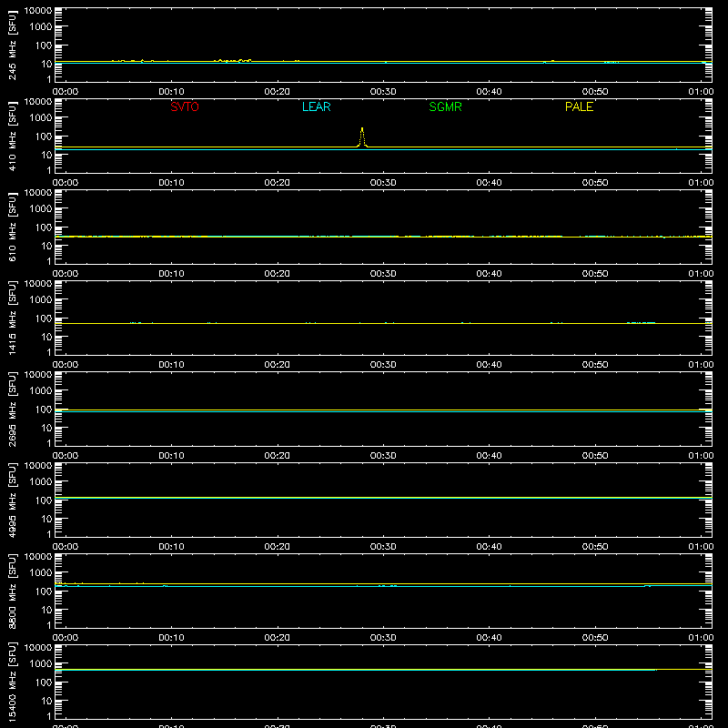
Task: Click the '1000' y-axis value on 4995 MHz plot
Action: coord(41,482)
